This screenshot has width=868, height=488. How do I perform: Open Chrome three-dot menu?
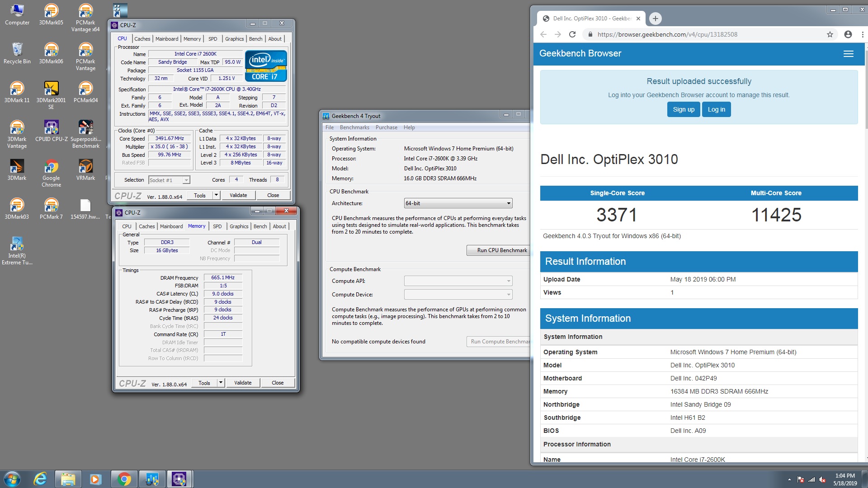(862, 34)
